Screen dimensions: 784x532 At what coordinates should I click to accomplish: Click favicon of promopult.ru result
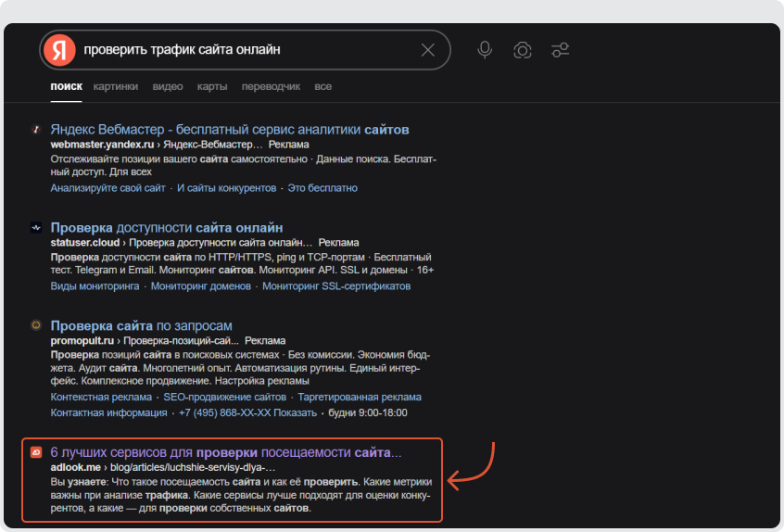click(x=36, y=325)
